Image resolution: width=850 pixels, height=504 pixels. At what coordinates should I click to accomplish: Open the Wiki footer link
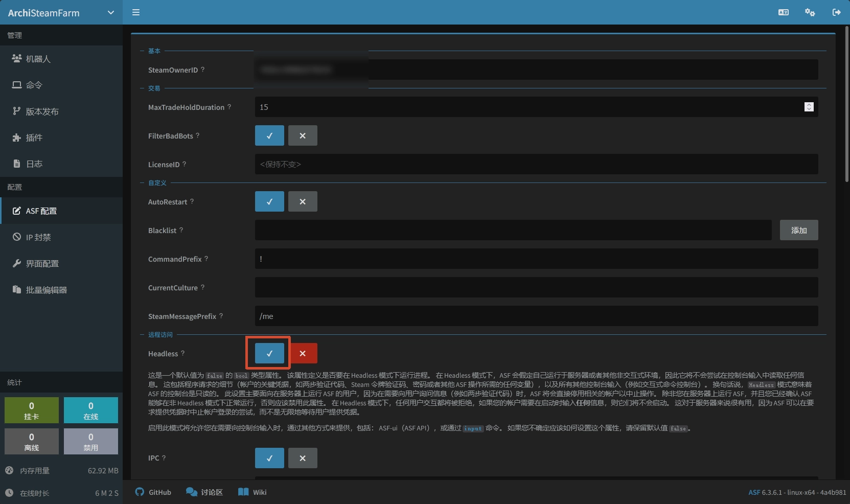point(252,492)
